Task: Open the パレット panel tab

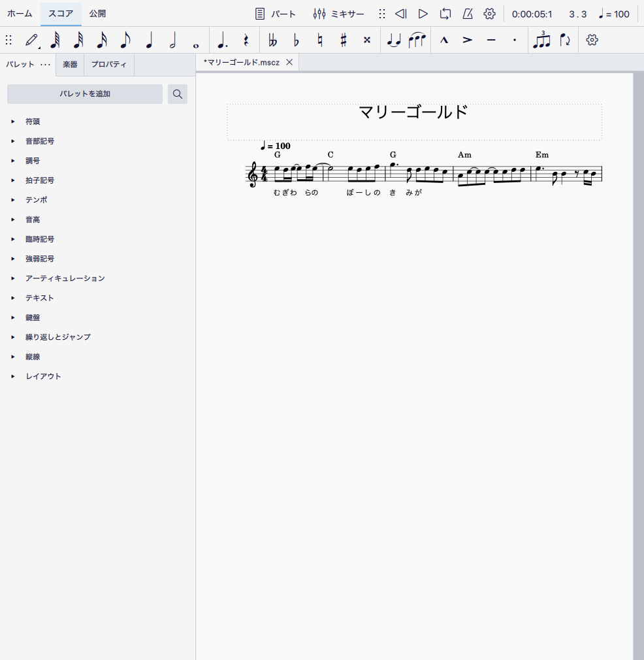Action: (20, 65)
